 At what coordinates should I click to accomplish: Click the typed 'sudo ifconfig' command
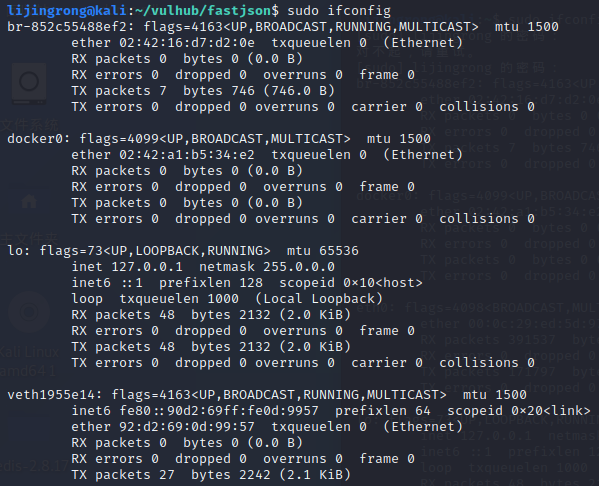click(x=339, y=11)
